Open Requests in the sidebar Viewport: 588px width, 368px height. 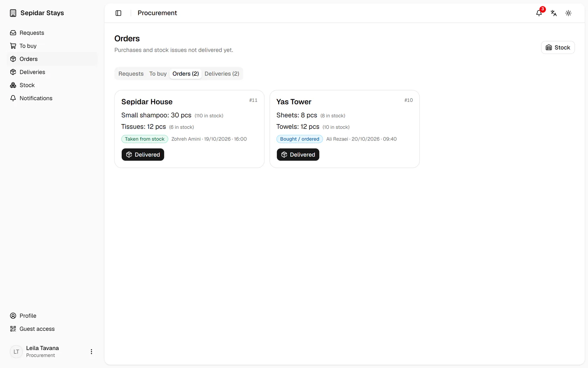click(x=52, y=33)
